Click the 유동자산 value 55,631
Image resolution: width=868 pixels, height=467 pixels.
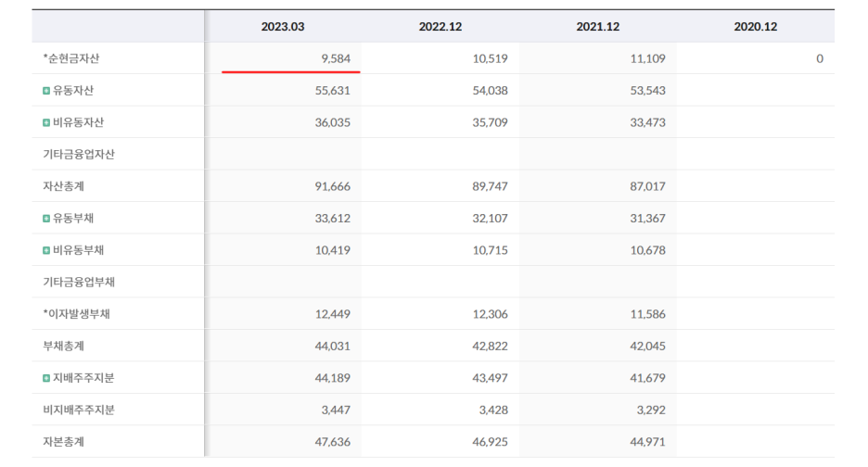333,91
